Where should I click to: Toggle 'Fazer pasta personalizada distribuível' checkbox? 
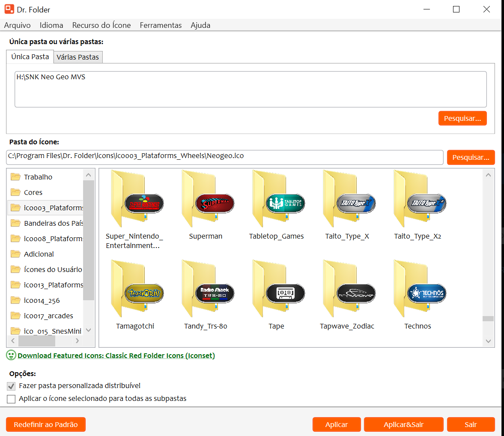[x=11, y=386]
